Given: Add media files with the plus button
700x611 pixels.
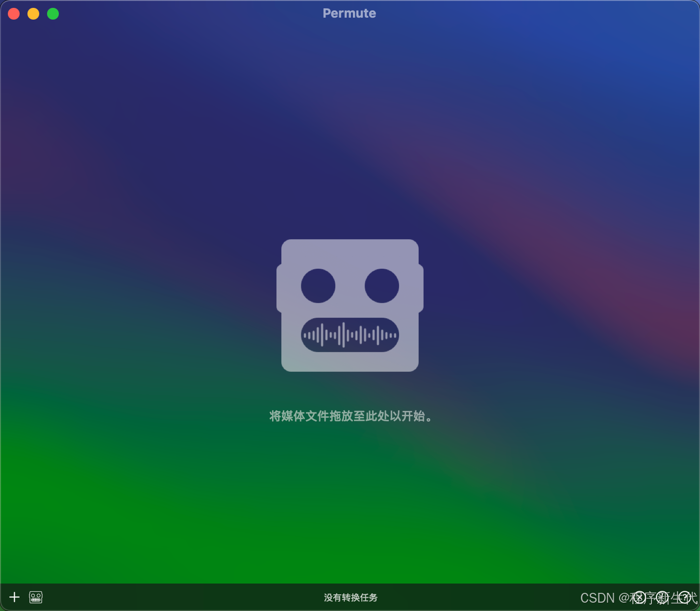Looking at the screenshot, I should pos(15,597).
